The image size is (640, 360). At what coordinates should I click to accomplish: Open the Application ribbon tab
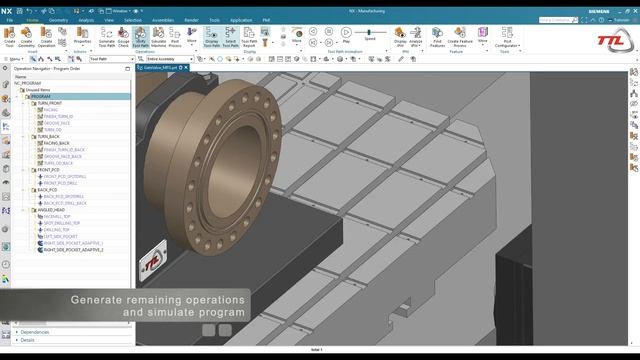pos(241,20)
